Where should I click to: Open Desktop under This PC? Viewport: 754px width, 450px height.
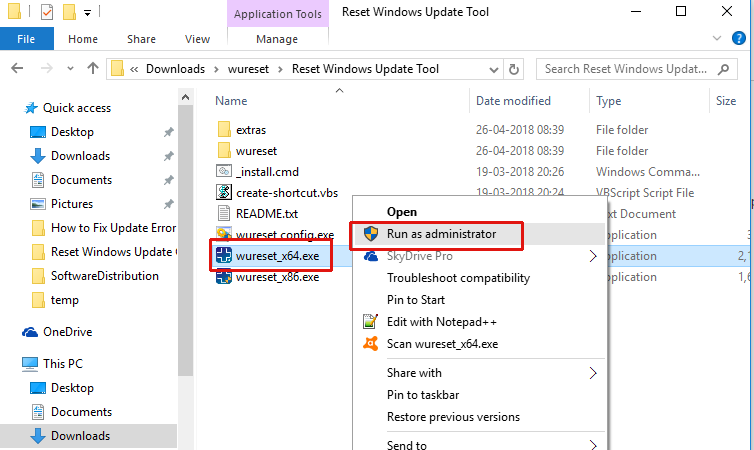(72, 388)
